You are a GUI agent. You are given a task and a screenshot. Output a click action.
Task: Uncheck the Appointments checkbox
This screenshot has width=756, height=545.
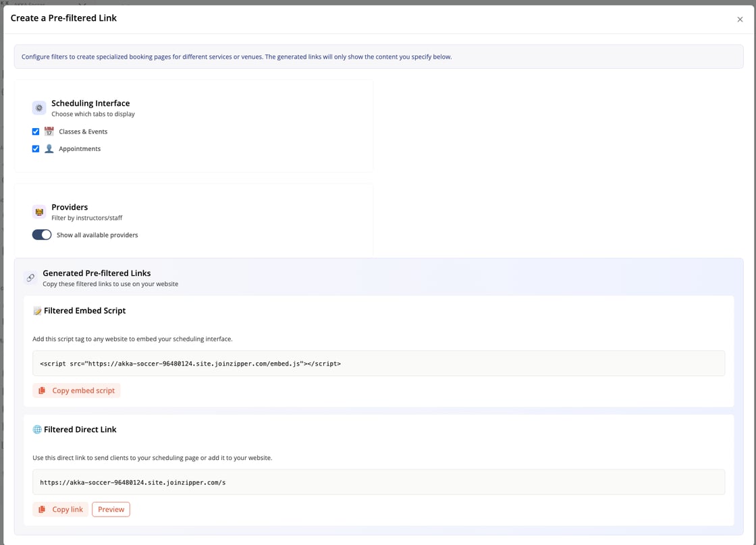(x=35, y=148)
